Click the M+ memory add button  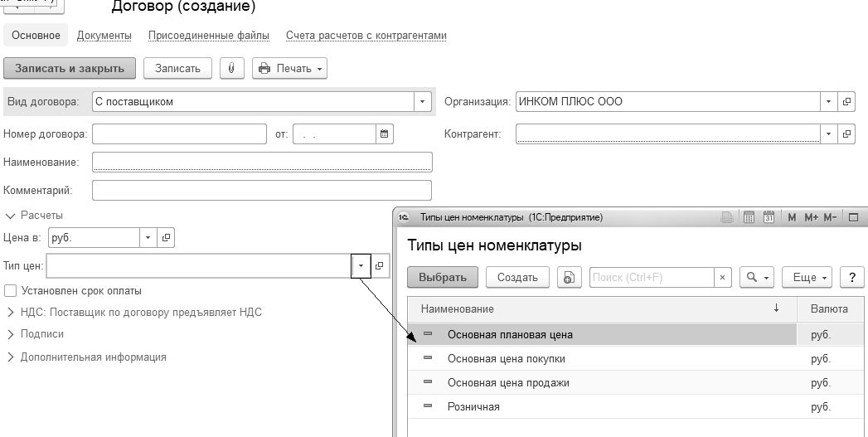[812, 217]
